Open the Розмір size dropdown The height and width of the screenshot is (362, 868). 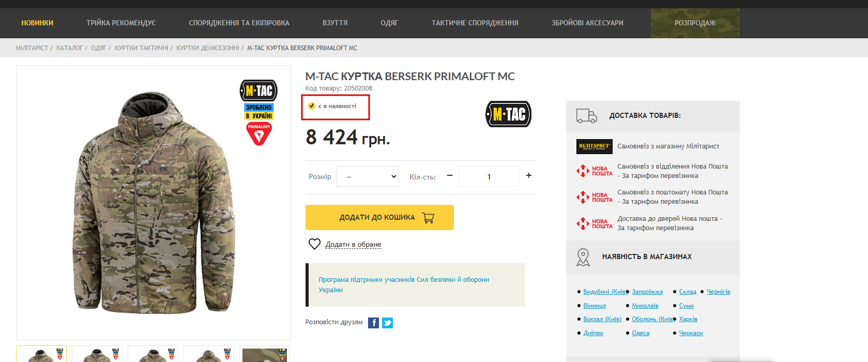click(368, 176)
